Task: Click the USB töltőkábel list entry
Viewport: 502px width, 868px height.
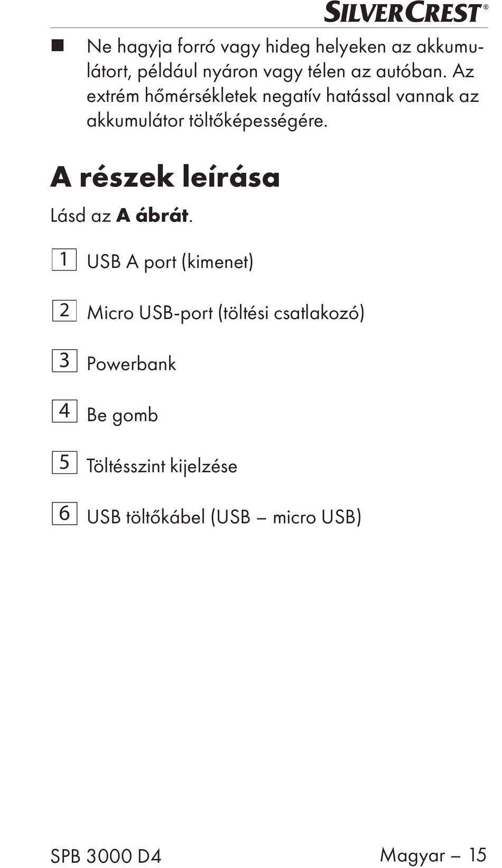Action: point(224,517)
